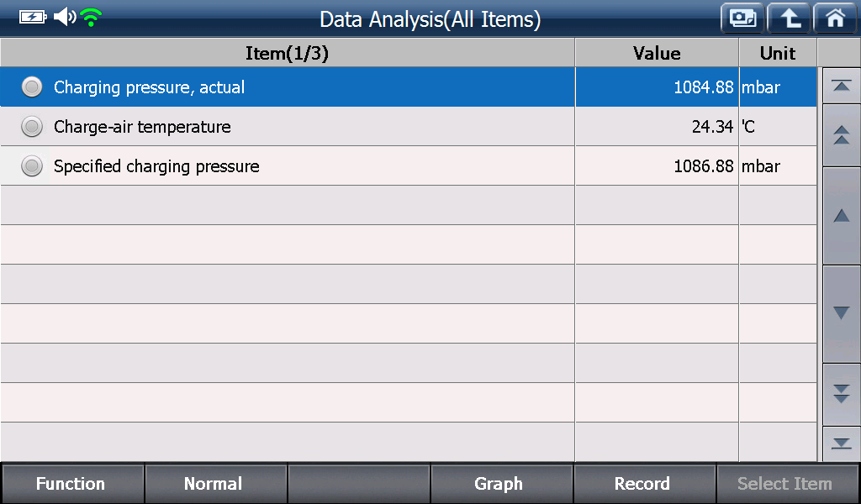Select Specified charging pressure radio button
Screen dimensions: 861x504
pyautogui.click(x=32, y=165)
